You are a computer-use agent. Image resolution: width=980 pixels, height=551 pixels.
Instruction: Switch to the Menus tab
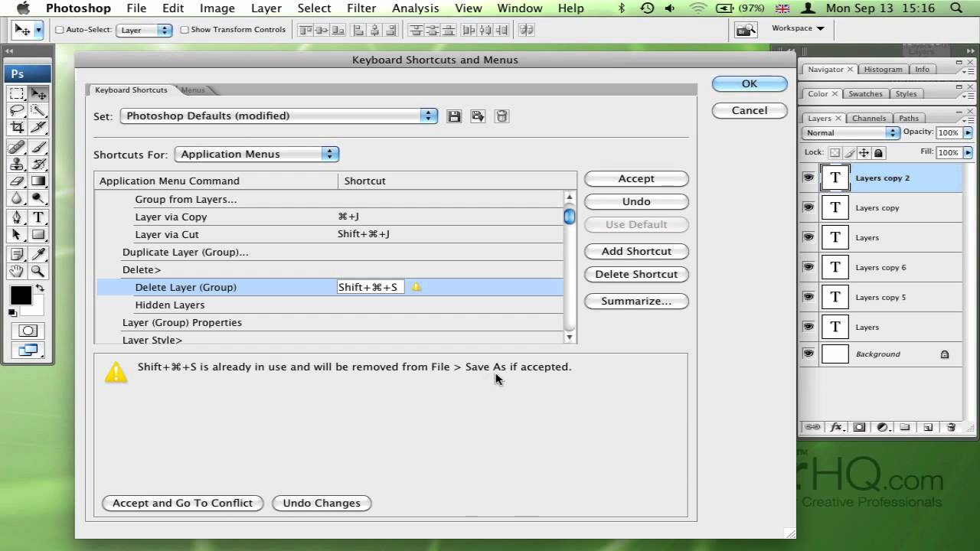[193, 90]
